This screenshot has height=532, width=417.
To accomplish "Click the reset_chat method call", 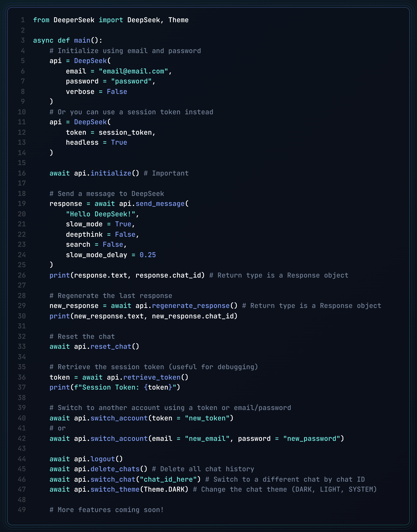I will 111,347.
